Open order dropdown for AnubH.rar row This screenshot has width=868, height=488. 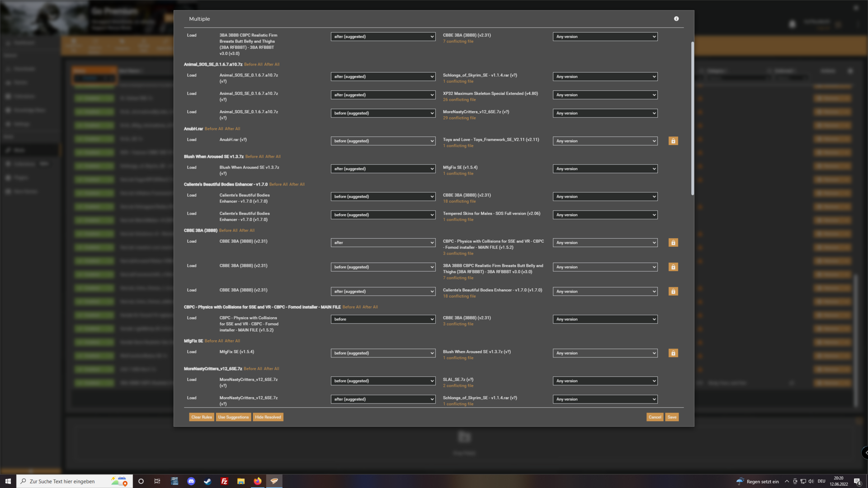click(x=383, y=141)
